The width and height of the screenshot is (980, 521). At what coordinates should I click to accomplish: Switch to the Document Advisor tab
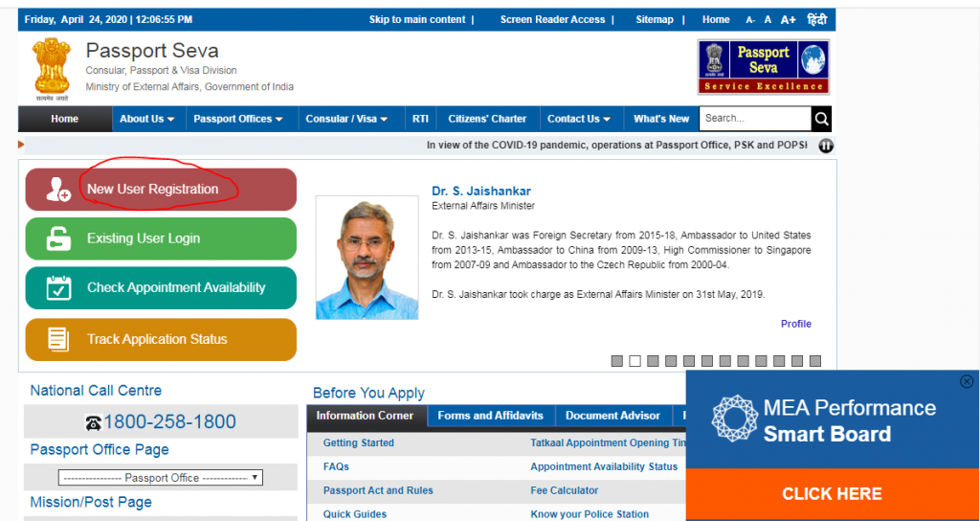tap(612, 416)
